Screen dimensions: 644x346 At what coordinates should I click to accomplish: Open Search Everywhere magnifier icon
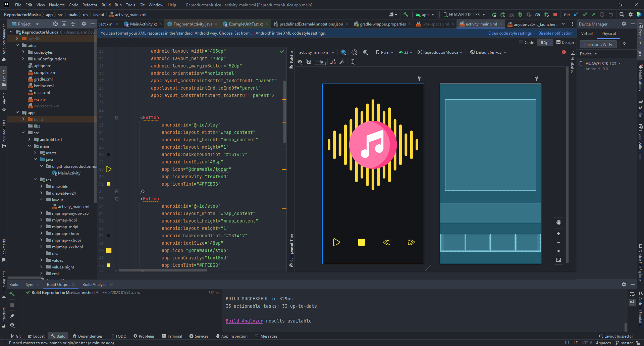click(x=622, y=14)
